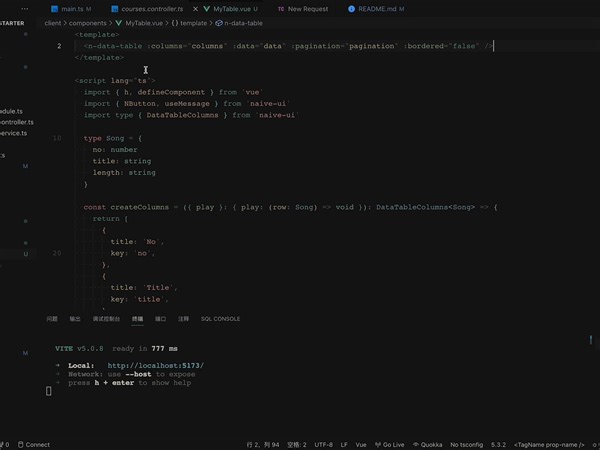Click the Quokka status item
Image resolution: width=600 pixels, height=450 pixels.
[427, 445]
